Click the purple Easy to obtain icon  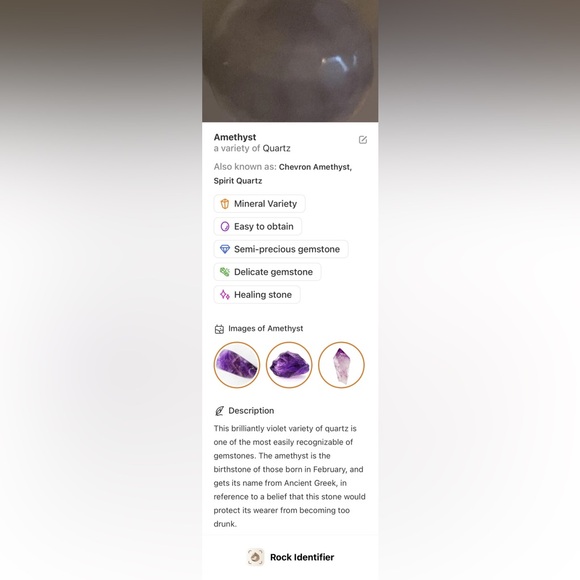click(225, 226)
